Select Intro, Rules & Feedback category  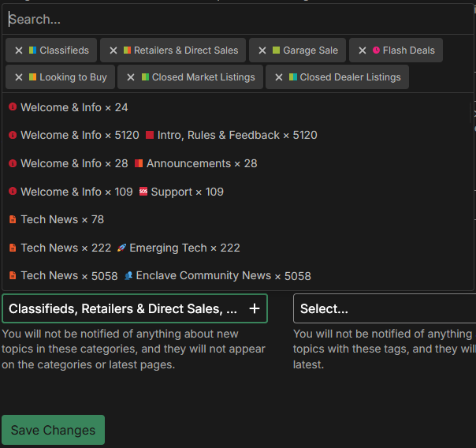(236, 136)
